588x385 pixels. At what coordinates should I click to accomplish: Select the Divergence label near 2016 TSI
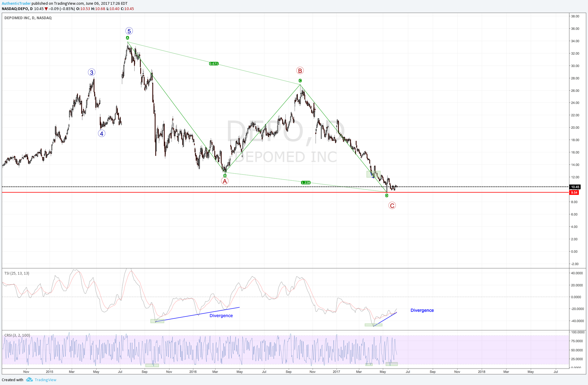(x=221, y=316)
